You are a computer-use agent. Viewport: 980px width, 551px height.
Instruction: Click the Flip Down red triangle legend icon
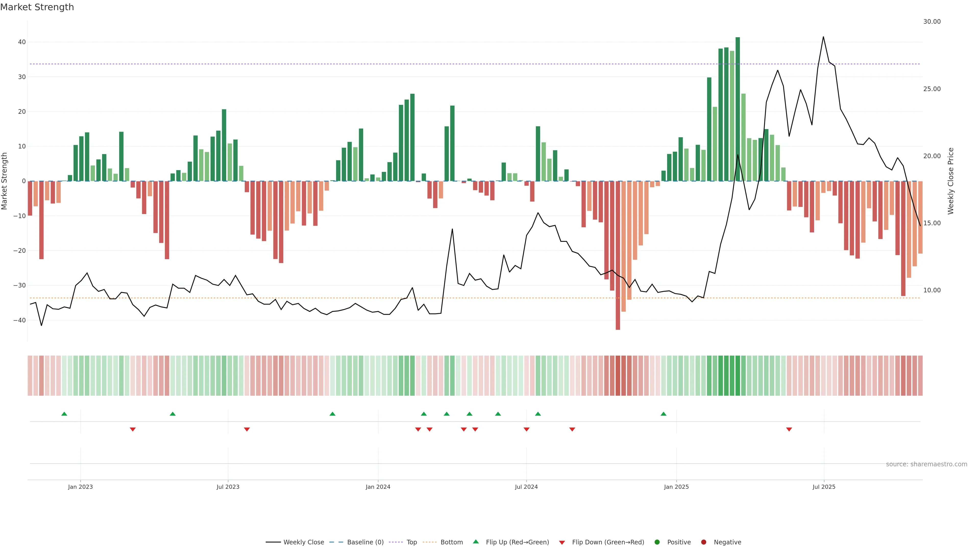pos(562,543)
